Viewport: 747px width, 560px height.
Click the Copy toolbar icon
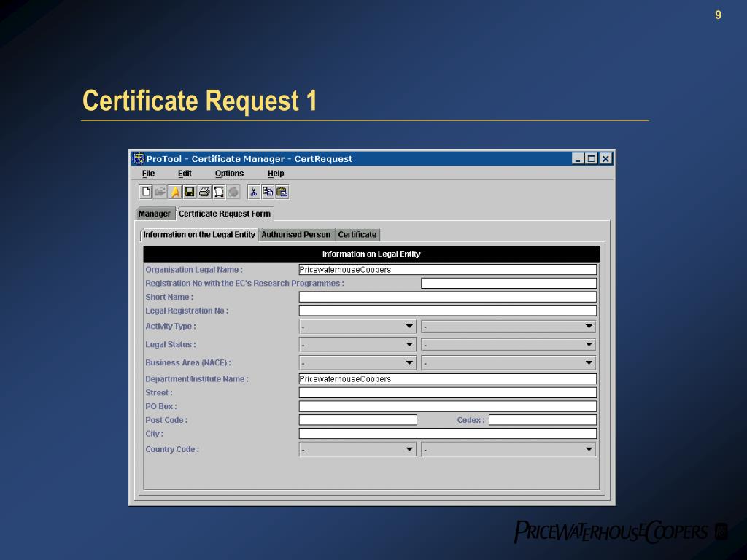268,192
